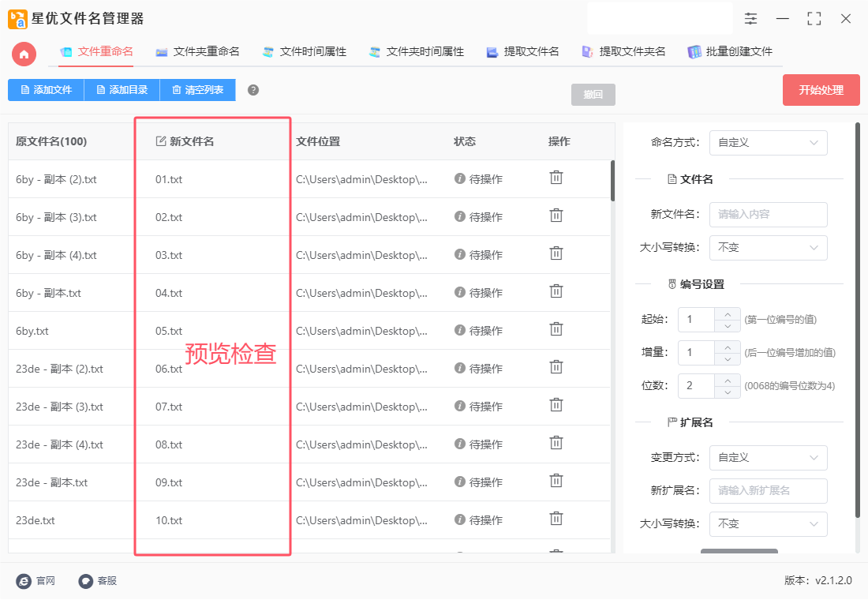Maximize the window with fullscreen icon

[x=814, y=19]
